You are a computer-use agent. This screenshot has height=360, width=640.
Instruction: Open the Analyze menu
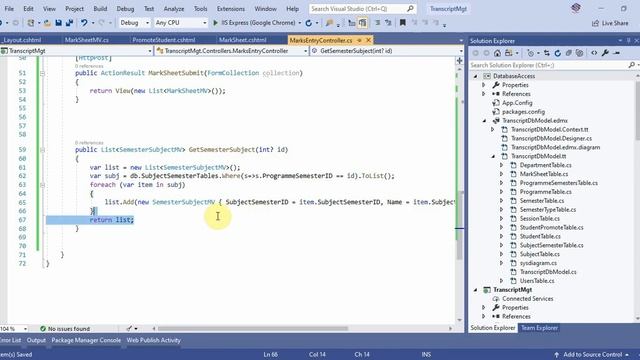tap(173, 9)
